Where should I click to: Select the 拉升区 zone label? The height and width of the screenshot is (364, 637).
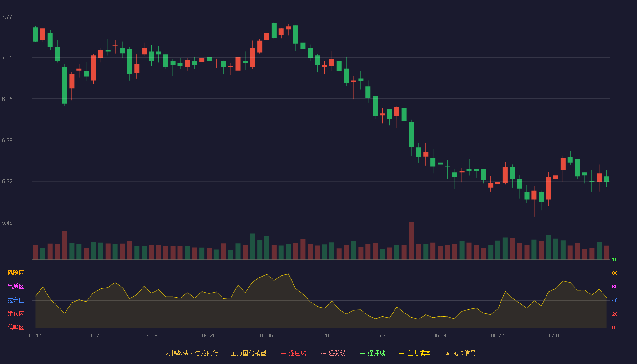tap(16, 300)
